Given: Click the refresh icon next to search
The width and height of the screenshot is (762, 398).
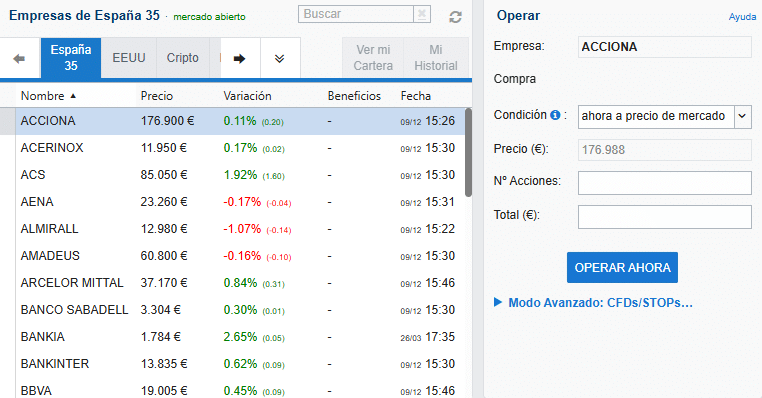Looking at the screenshot, I should pyautogui.click(x=455, y=17).
